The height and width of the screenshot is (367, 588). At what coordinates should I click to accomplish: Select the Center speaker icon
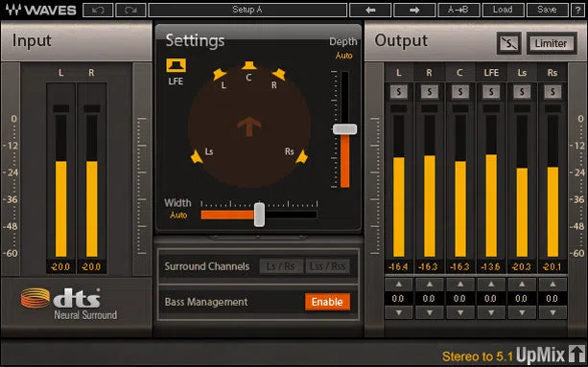(249, 65)
